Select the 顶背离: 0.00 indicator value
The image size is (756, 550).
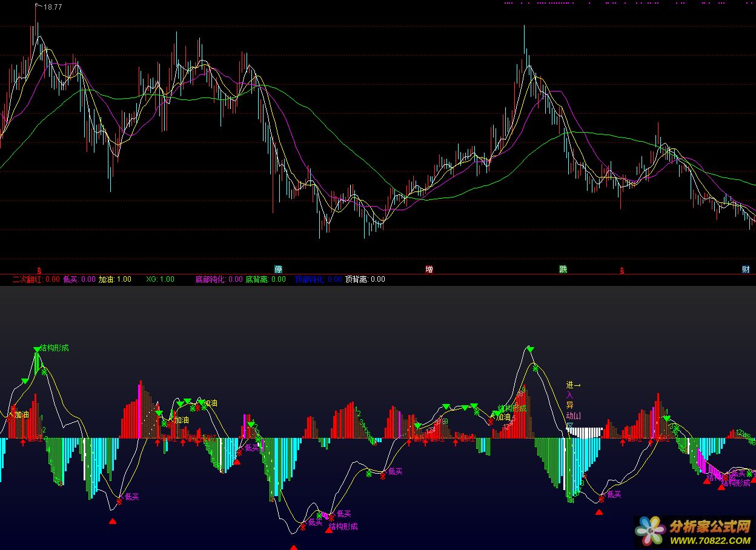[365, 279]
